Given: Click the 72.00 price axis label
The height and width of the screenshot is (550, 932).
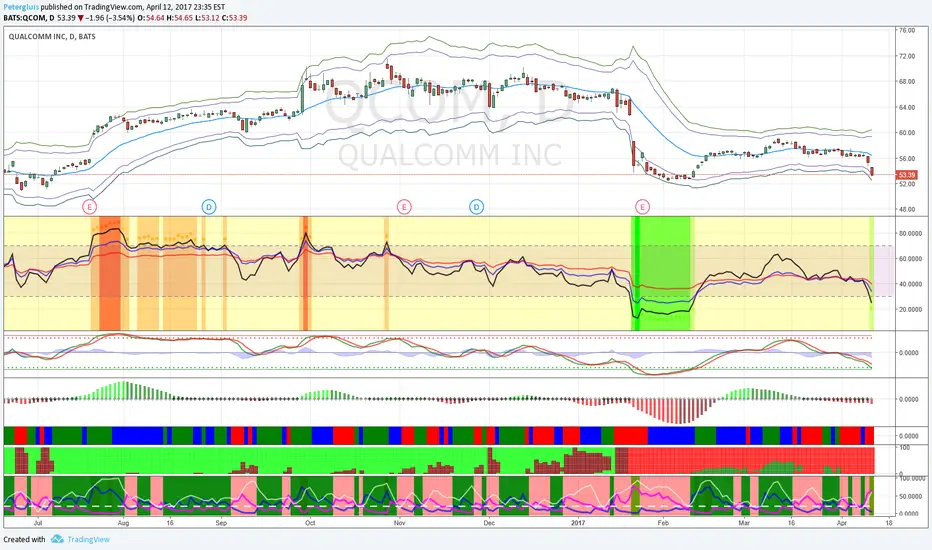Looking at the screenshot, I should [907, 56].
